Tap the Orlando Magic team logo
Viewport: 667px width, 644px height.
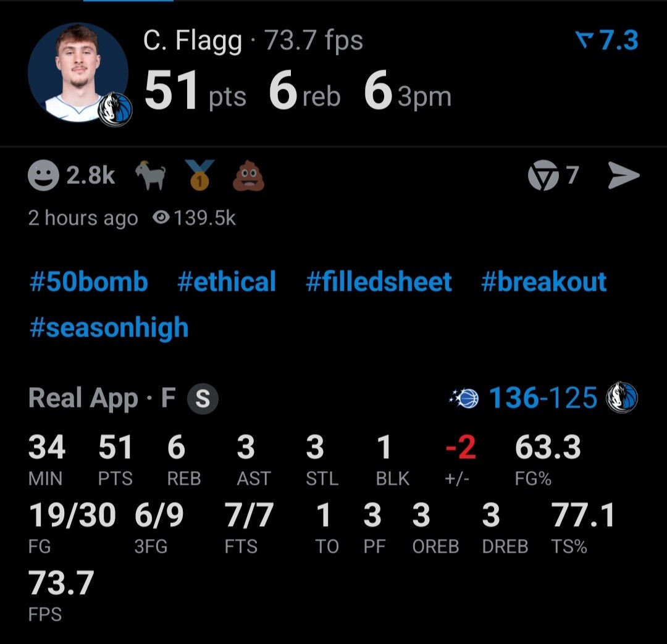tap(465, 398)
